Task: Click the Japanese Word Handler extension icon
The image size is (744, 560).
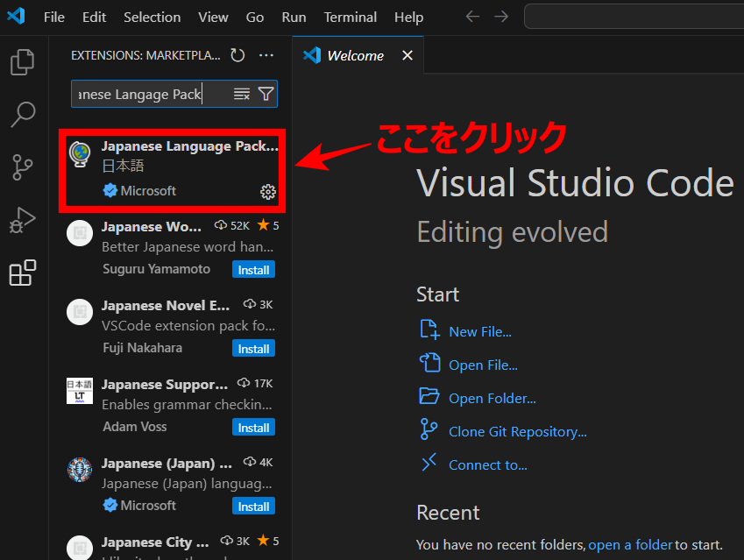Action: point(80,233)
